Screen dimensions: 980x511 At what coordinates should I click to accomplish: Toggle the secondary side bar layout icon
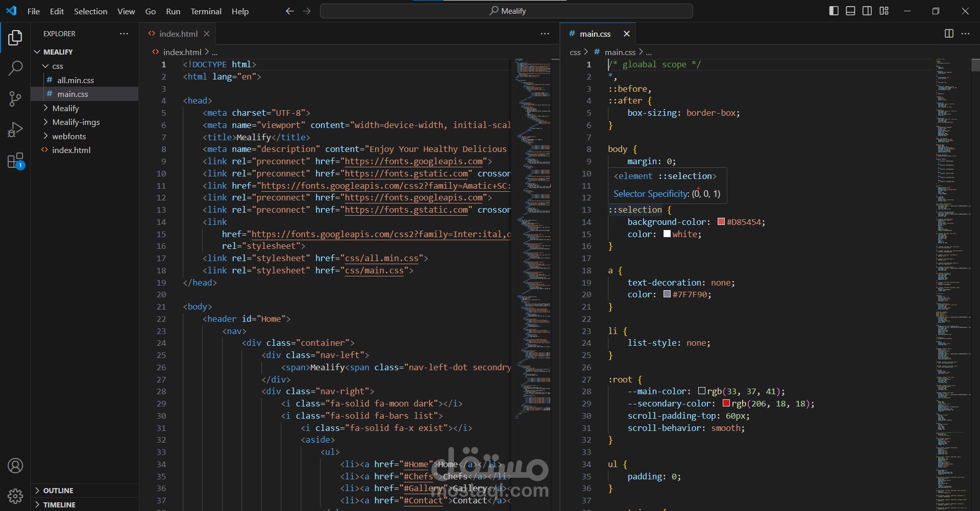(x=867, y=11)
